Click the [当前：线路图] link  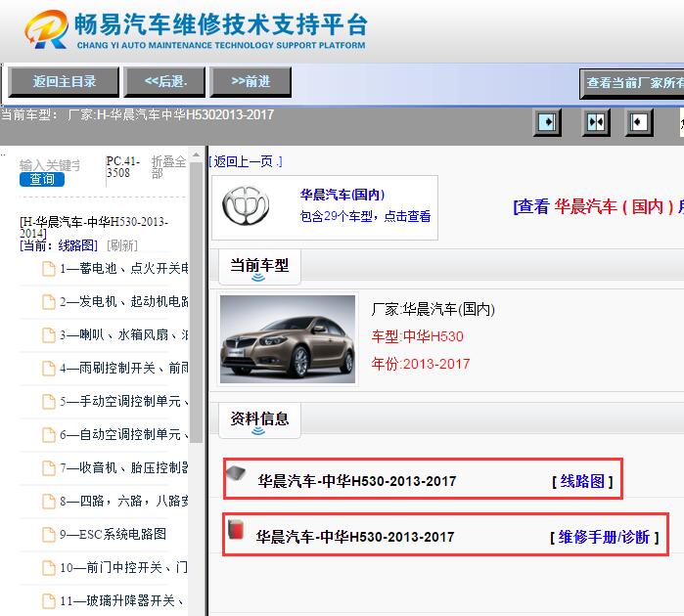tap(59, 245)
